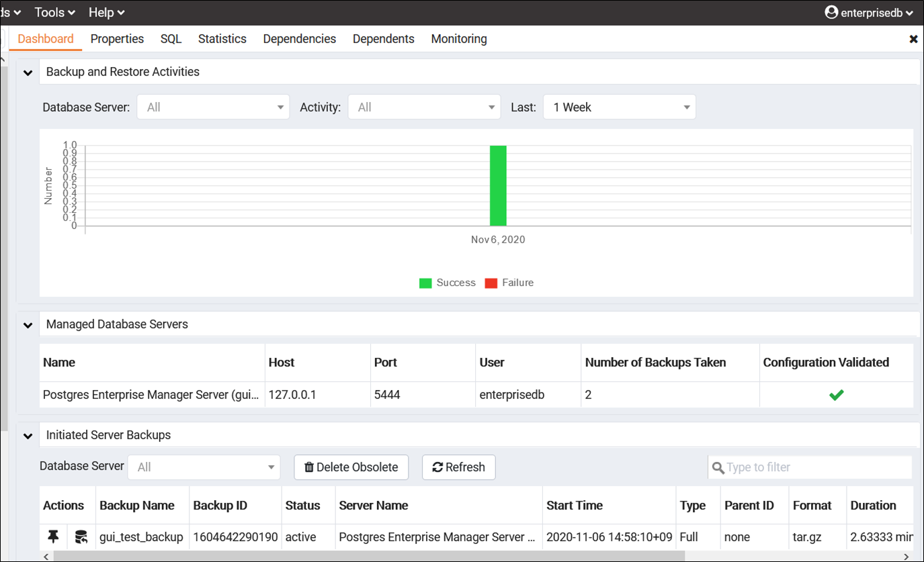The width and height of the screenshot is (924, 562).
Task: Collapse the Initiated Server Backups section
Action: [28, 436]
